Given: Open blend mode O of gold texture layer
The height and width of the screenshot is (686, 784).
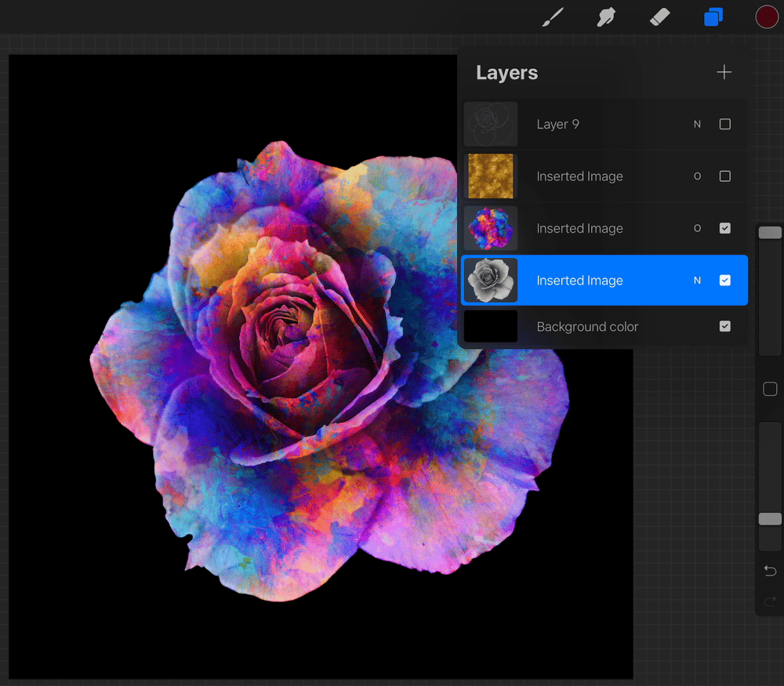Looking at the screenshot, I should coord(697,176).
